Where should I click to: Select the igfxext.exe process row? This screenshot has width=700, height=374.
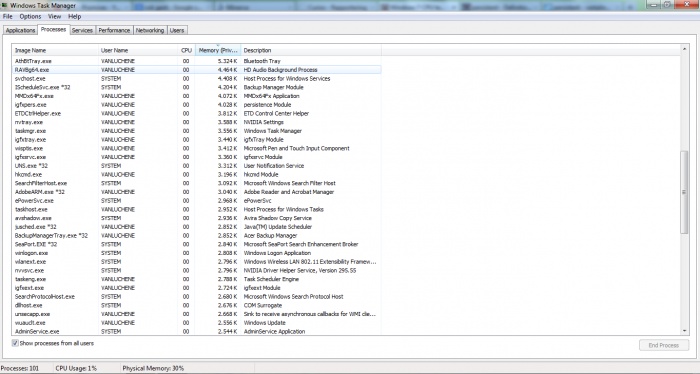pos(197,287)
